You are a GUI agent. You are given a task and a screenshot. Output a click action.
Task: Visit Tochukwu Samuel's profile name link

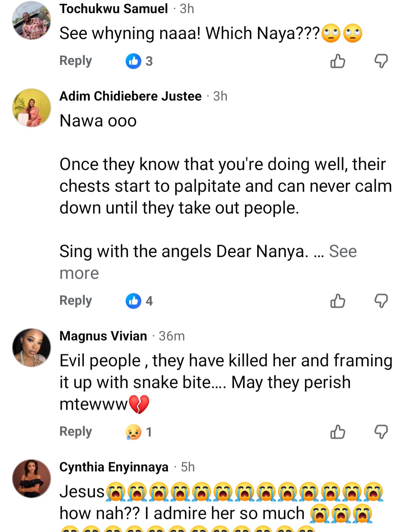(113, 9)
